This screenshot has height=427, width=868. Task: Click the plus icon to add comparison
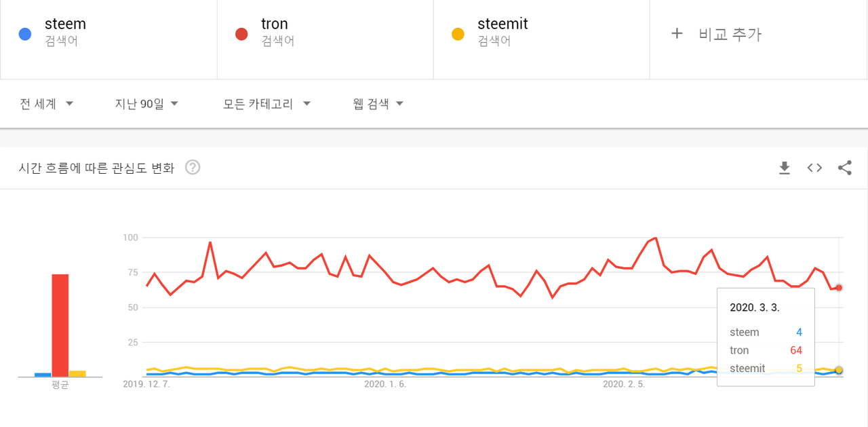pyautogui.click(x=676, y=34)
